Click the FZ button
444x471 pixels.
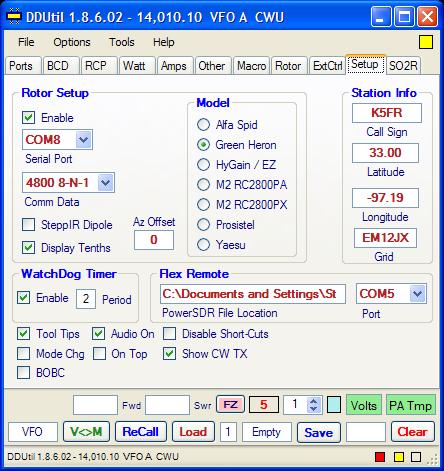(x=230, y=405)
